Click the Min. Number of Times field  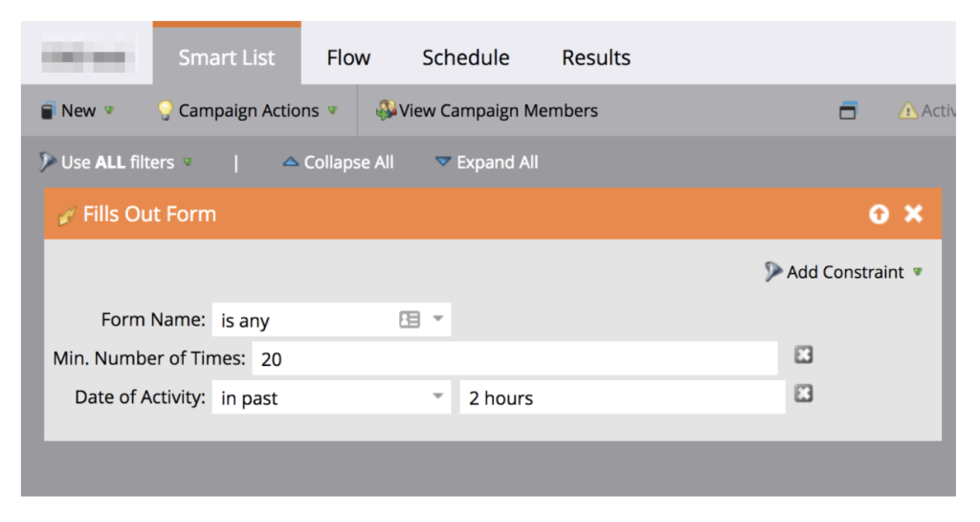click(x=515, y=359)
